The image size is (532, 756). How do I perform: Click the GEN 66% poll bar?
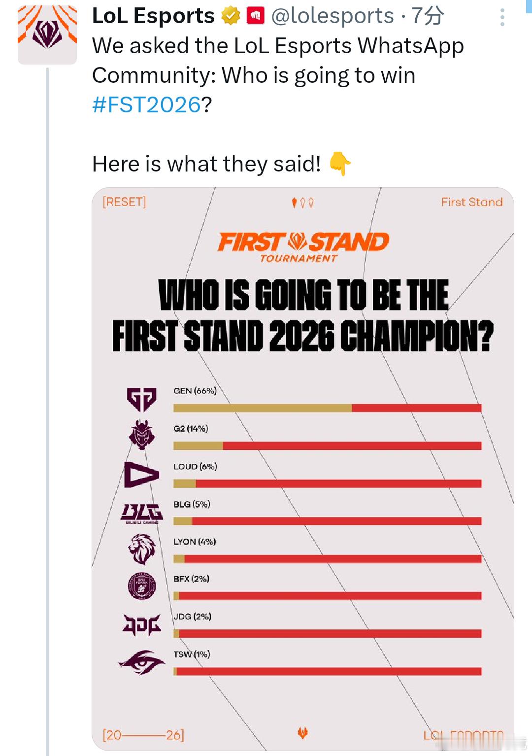pos(327,408)
